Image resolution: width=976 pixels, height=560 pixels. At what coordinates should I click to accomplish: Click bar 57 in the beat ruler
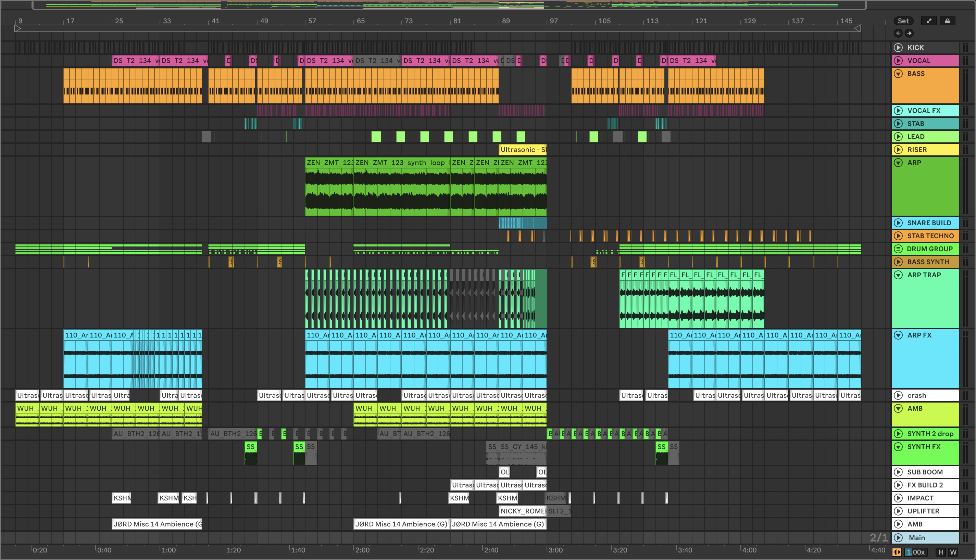(x=312, y=21)
